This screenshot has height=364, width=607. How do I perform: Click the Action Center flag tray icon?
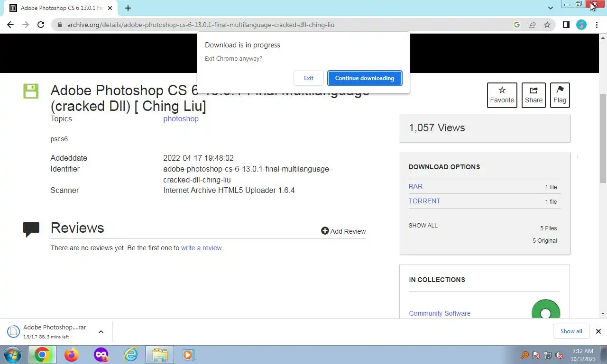(x=536, y=355)
